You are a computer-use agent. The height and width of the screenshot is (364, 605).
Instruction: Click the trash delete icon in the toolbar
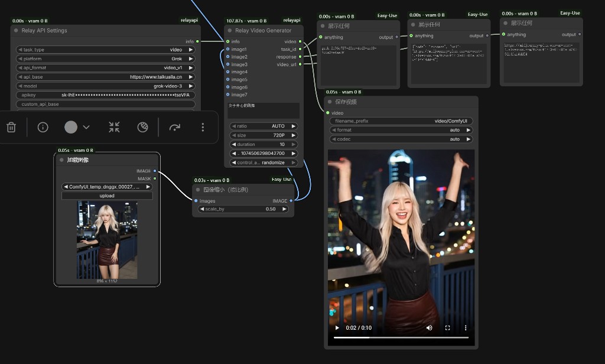[x=11, y=127]
